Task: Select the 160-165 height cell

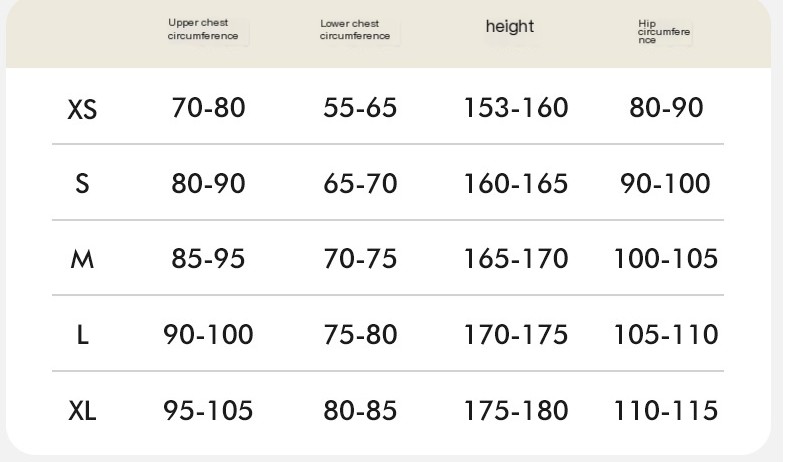Action: point(516,184)
